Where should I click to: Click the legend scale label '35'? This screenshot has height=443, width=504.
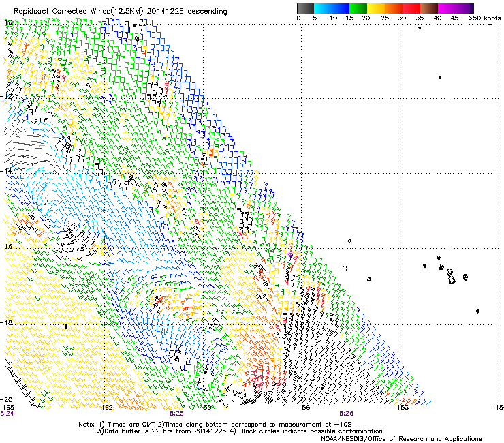[420, 18]
